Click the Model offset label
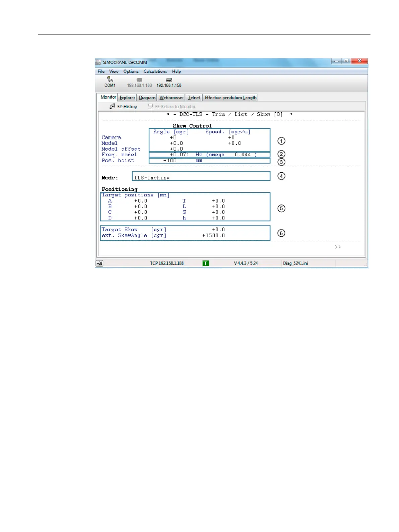Image resolution: width=399 pixels, height=532 pixels. tap(121, 149)
